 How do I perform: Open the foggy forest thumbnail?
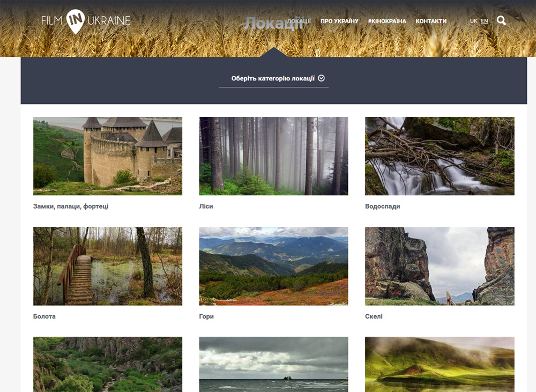pos(273,156)
